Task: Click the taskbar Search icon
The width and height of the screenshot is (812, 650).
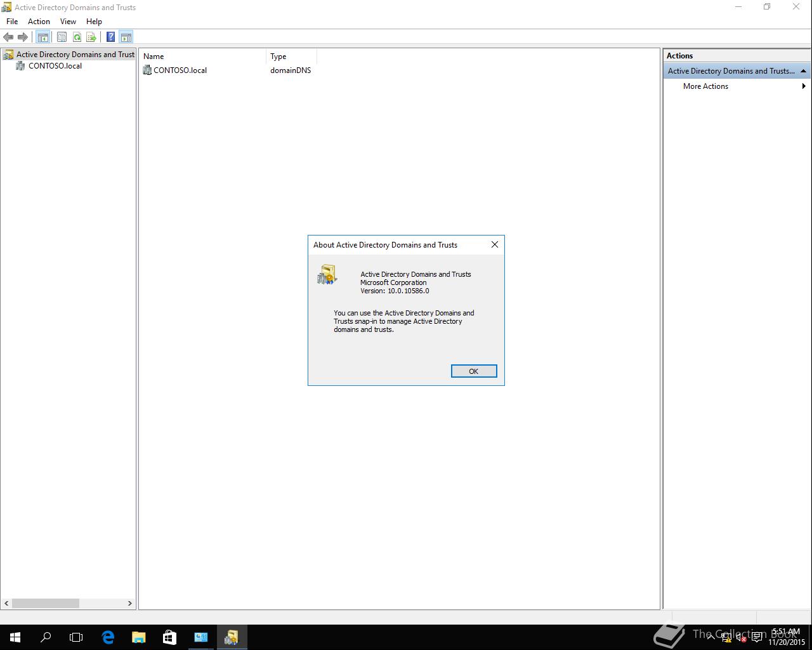Action: tap(46, 637)
